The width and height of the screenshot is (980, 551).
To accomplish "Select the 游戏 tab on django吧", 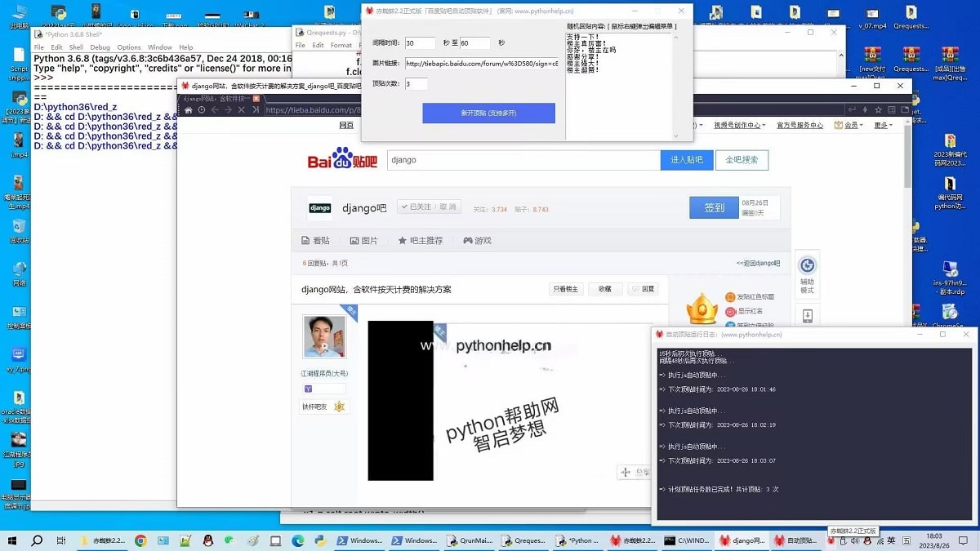I will point(478,241).
